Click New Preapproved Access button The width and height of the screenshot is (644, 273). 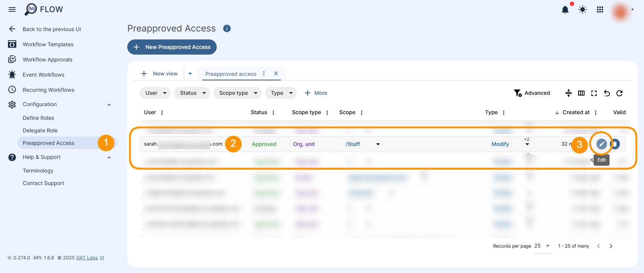pyautogui.click(x=172, y=47)
